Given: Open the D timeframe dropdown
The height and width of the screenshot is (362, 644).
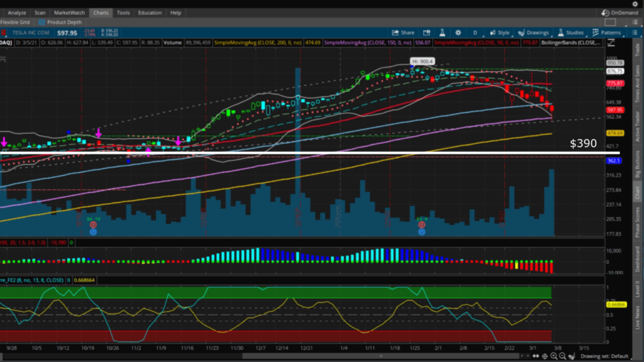Looking at the screenshot, I should tap(475, 33).
